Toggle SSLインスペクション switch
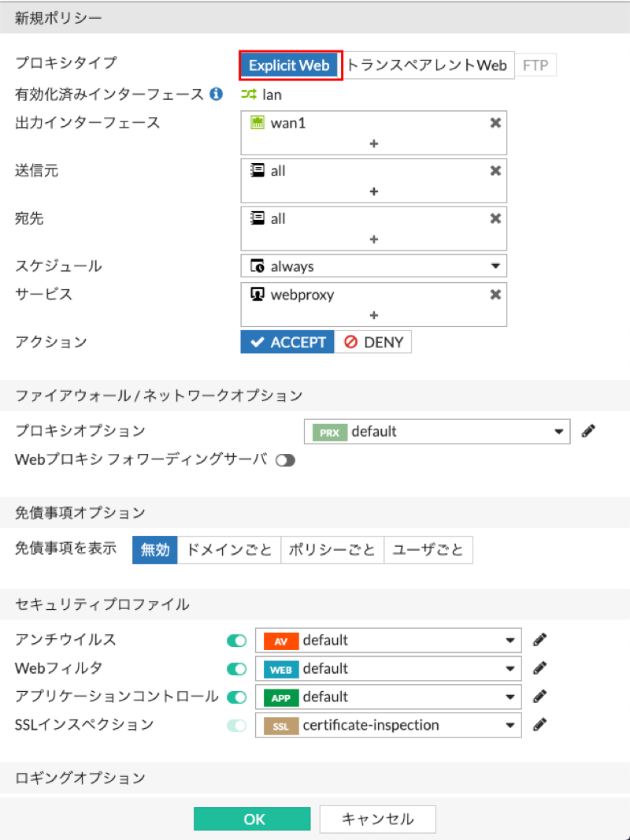 (x=236, y=726)
